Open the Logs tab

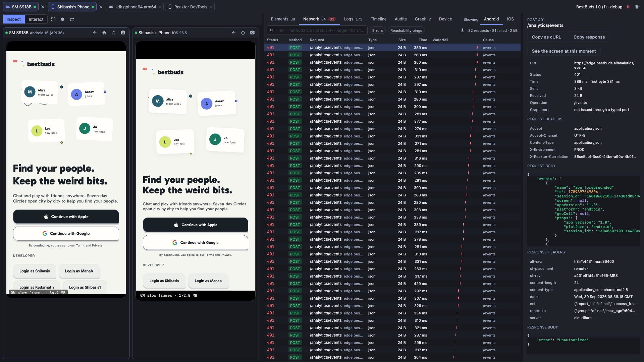click(x=353, y=19)
